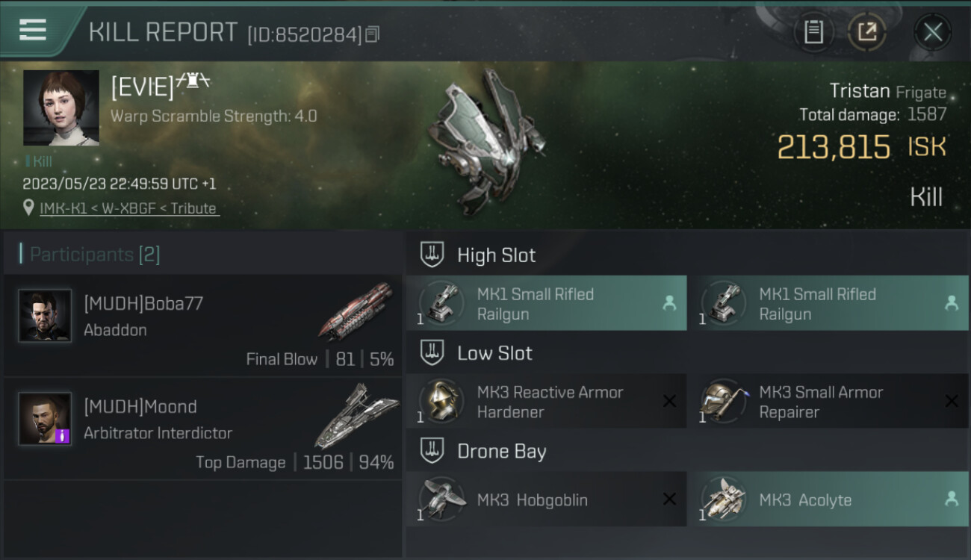Click the Arbitrator Interdictor ship icon

(x=356, y=415)
